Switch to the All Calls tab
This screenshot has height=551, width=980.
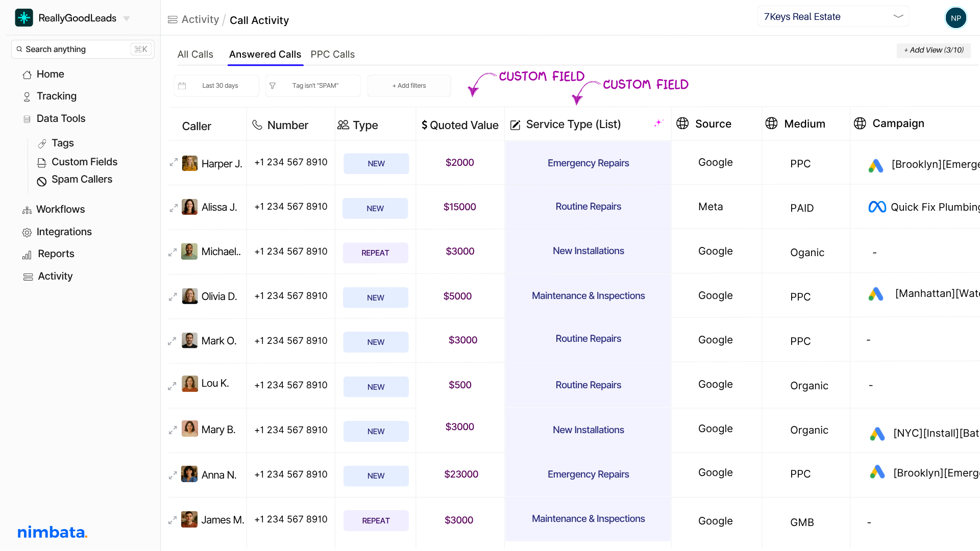[195, 54]
